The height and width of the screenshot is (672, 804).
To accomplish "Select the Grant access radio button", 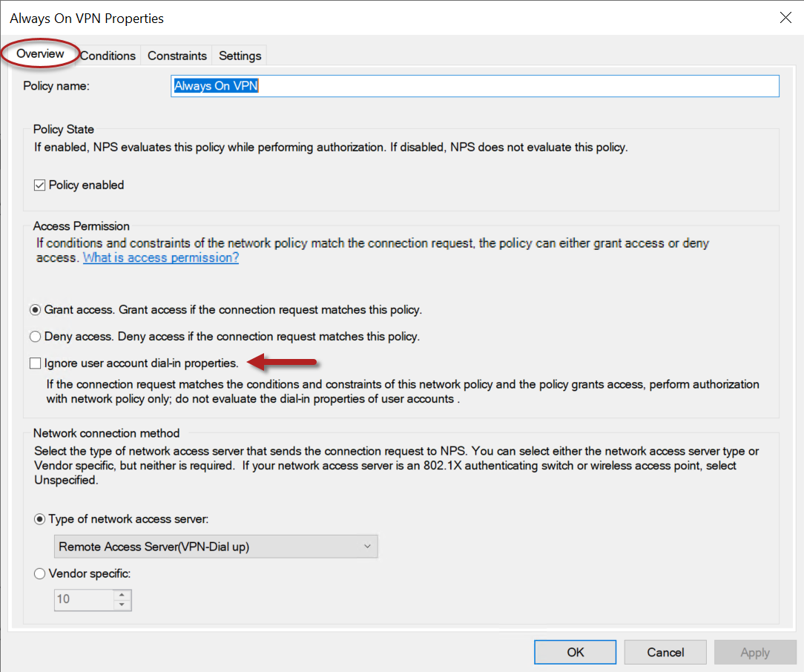I will coord(35,309).
